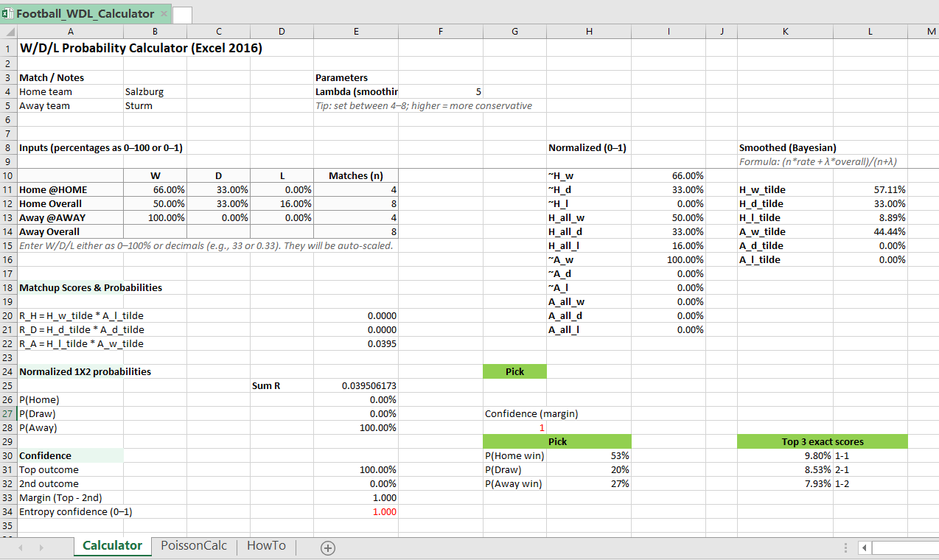Switch to the PoissonCalc sheet
Image resolution: width=939 pixels, height=560 pixels.
(x=193, y=545)
